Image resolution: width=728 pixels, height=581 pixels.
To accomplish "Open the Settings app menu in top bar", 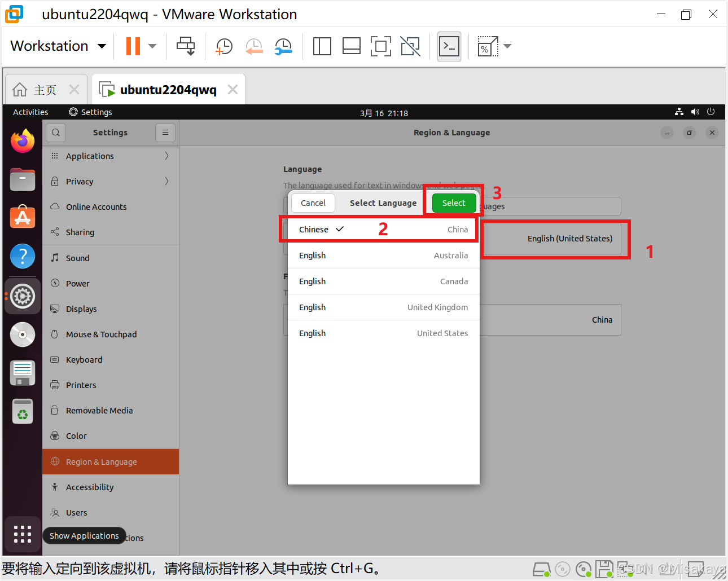I will pos(90,112).
